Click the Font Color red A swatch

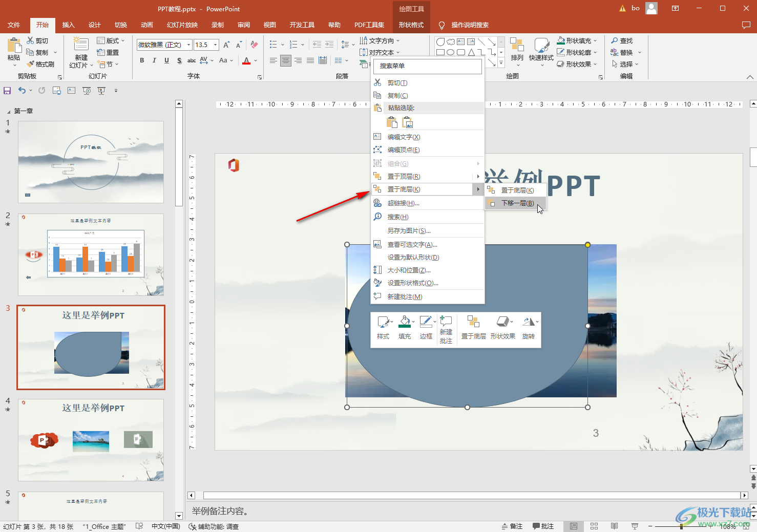(x=246, y=60)
